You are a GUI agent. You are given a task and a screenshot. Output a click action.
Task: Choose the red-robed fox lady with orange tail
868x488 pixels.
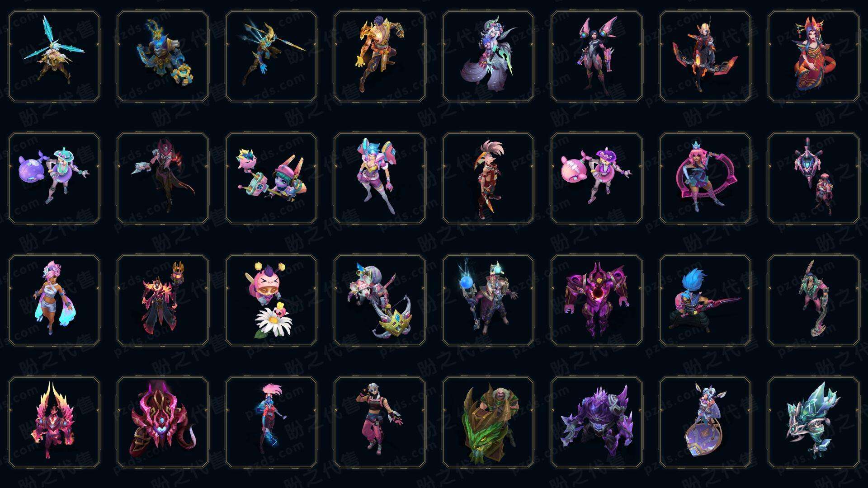(x=814, y=56)
